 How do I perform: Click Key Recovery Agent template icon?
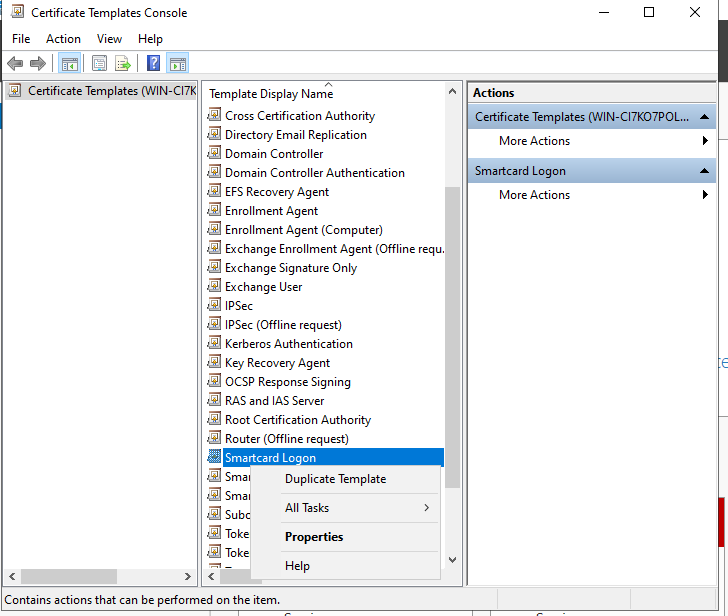click(x=214, y=362)
